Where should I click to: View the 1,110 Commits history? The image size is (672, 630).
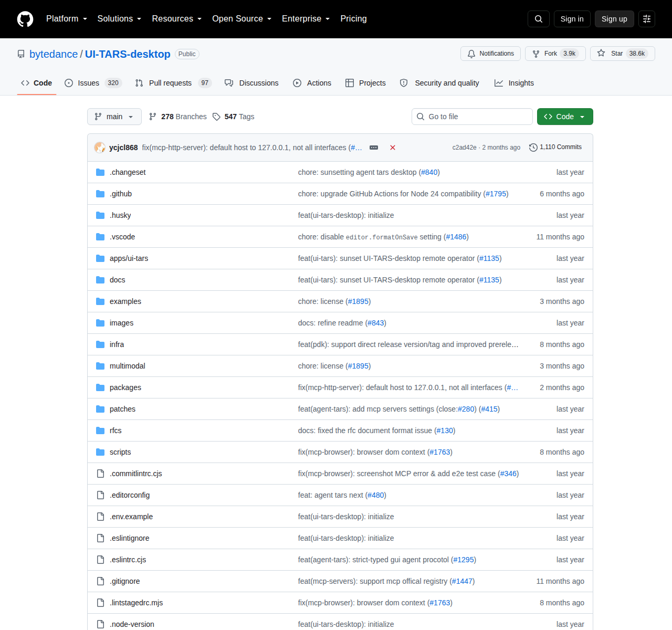click(555, 147)
